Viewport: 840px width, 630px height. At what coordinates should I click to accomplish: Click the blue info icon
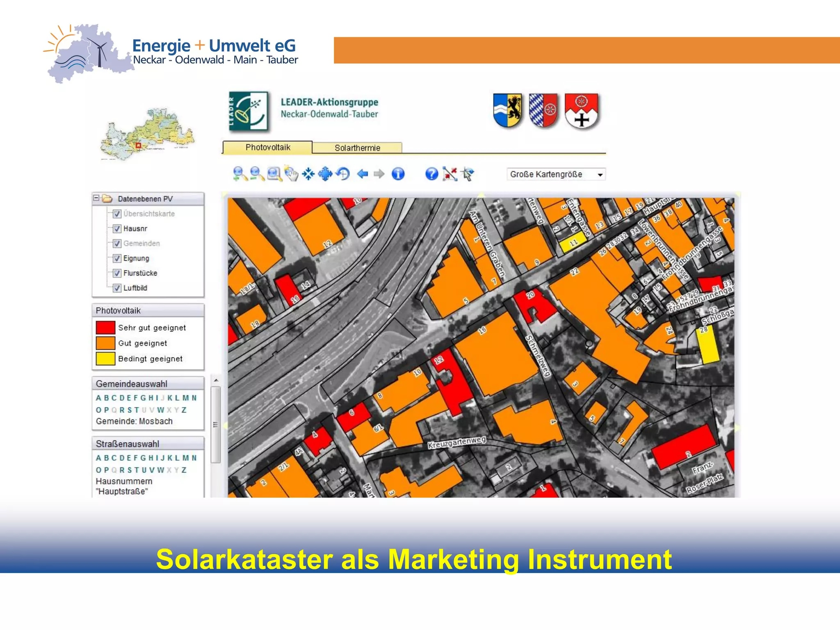pyautogui.click(x=398, y=174)
